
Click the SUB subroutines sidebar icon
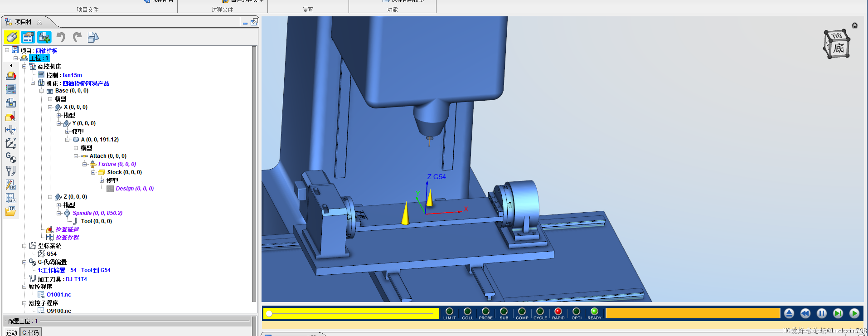(x=11, y=198)
